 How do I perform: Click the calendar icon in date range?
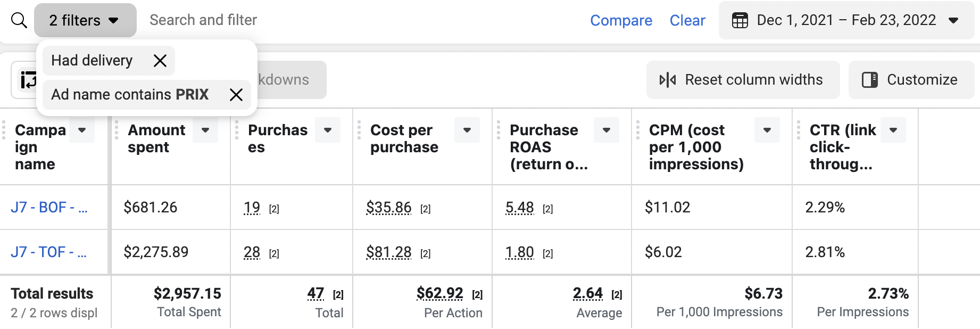click(740, 20)
